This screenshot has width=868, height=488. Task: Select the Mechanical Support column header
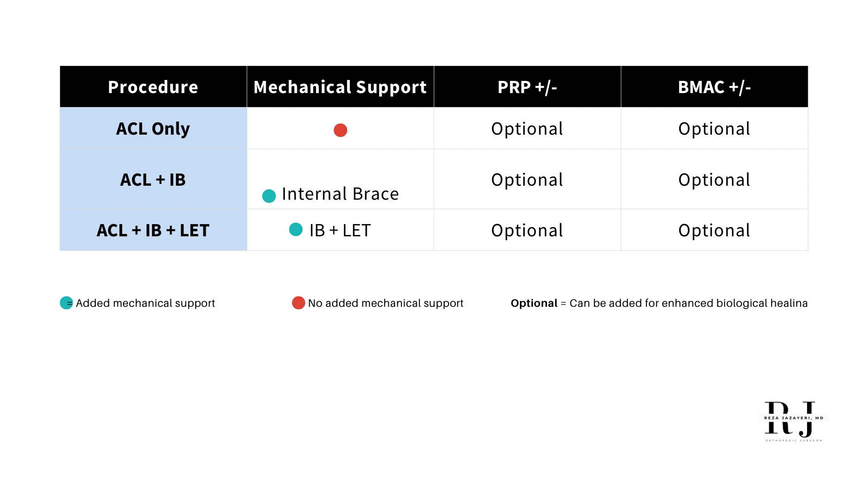(x=340, y=87)
